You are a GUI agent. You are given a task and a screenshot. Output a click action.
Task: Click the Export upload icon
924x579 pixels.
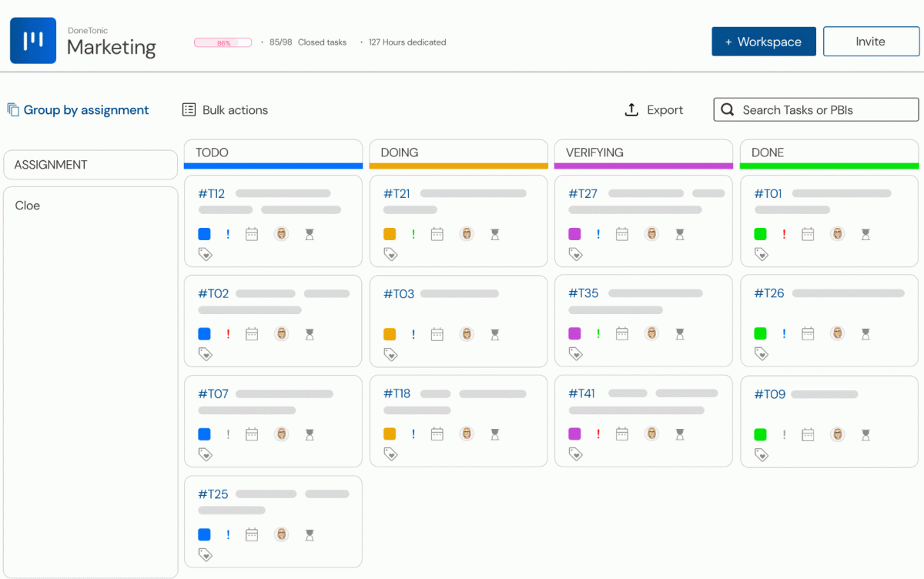pyautogui.click(x=631, y=109)
